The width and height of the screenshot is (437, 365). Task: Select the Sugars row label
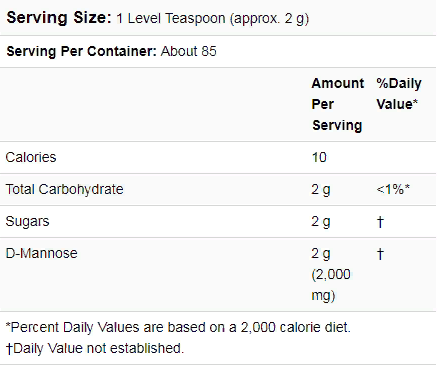click(27, 222)
